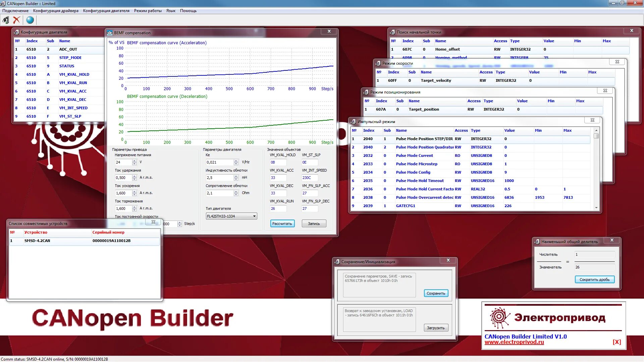Click Наименьший общий делитель window icon
The width and height of the screenshot is (644, 362).
point(537,242)
